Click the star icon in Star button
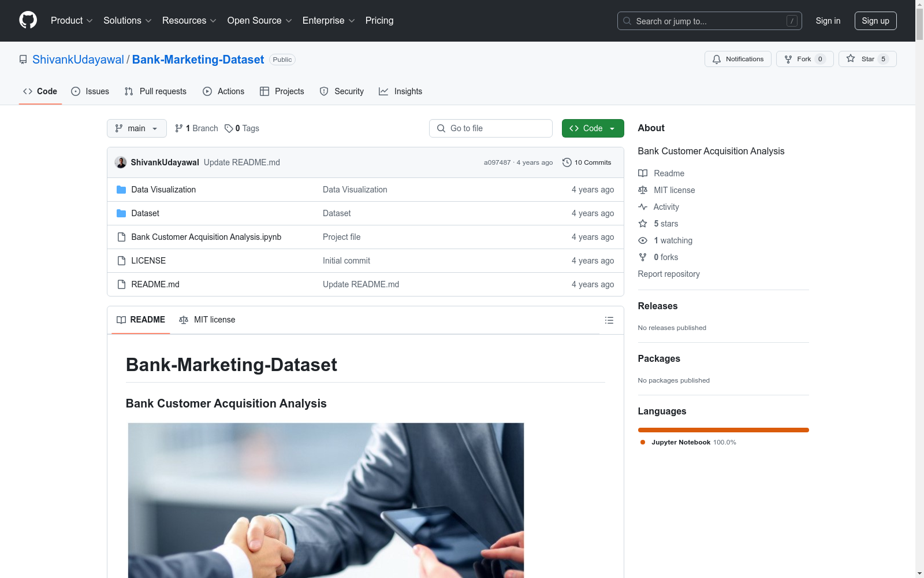This screenshot has height=578, width=924. click(x=851, y=58)
